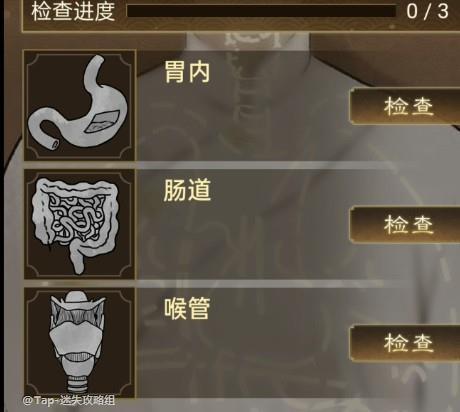The image size is (460, 412).
Task: Click the 肠道 label text
Action: [187, 190]
